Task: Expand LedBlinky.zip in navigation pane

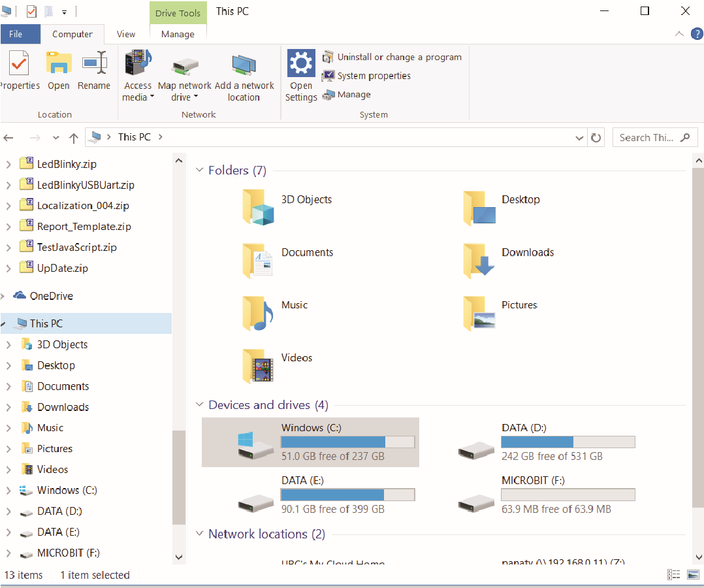Action: coord(8,165)
